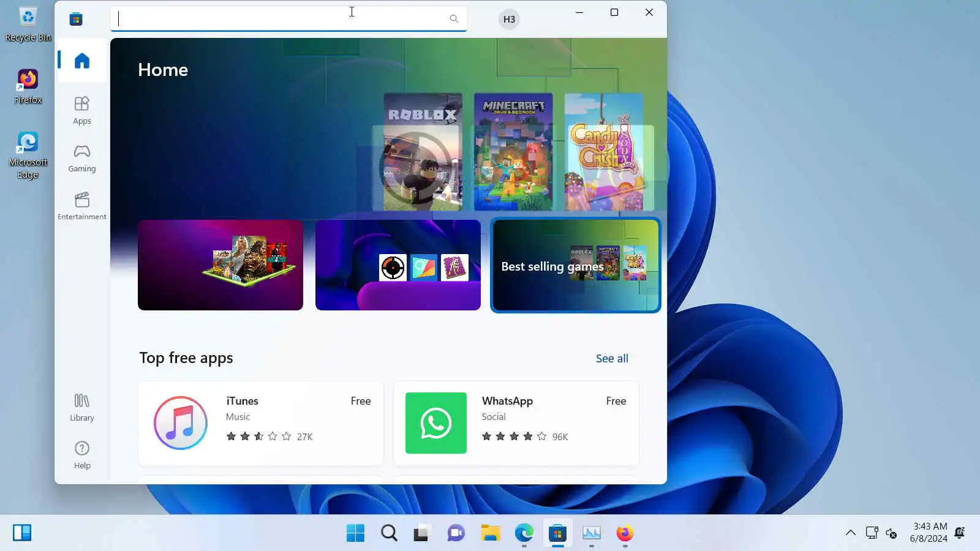Open the Entertainment section
980x551 pixels.
click(81, 206)
